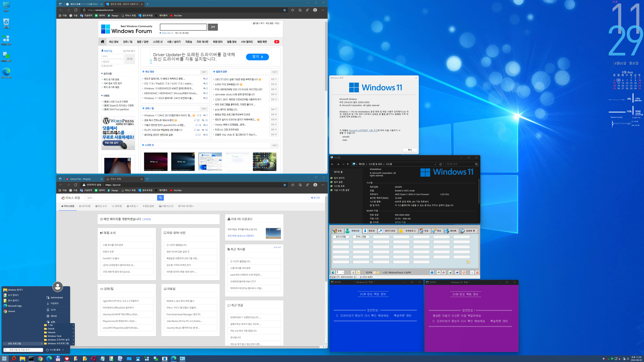The width and height of the screenshot is (644, 362).
Task: Click 더보기 in the 최신 정보 section
Action: click(204, 72)
